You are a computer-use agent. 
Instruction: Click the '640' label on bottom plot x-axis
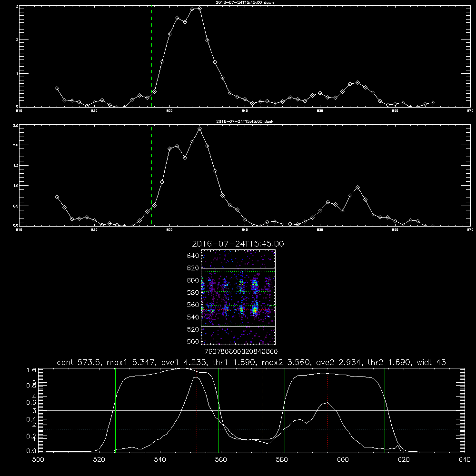tap(465, 460)
